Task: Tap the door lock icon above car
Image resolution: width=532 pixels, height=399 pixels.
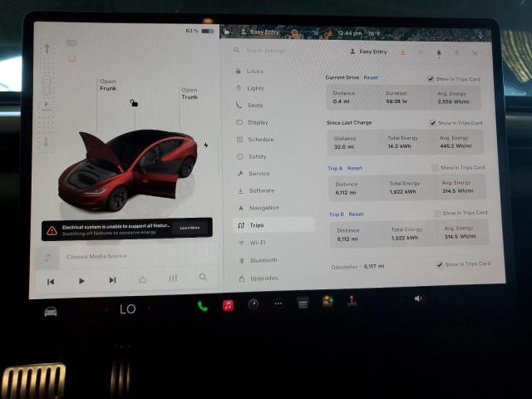Action: coord(134,103)
